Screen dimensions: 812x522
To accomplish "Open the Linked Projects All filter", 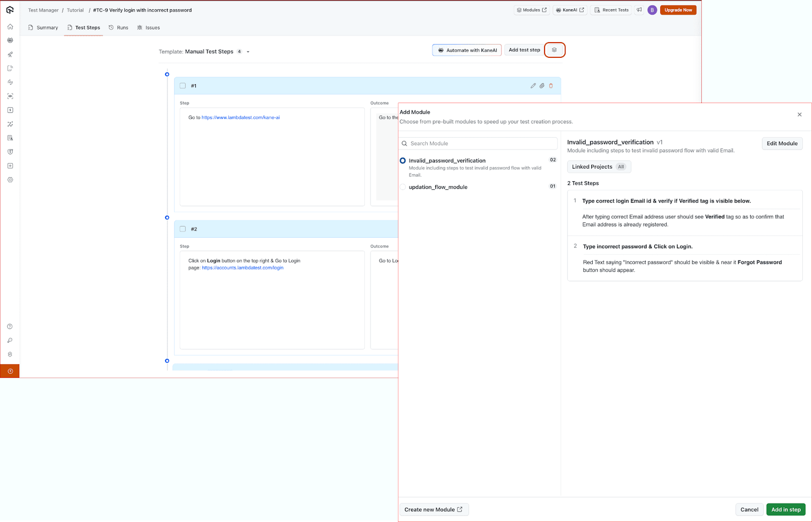I will point(599,167).
